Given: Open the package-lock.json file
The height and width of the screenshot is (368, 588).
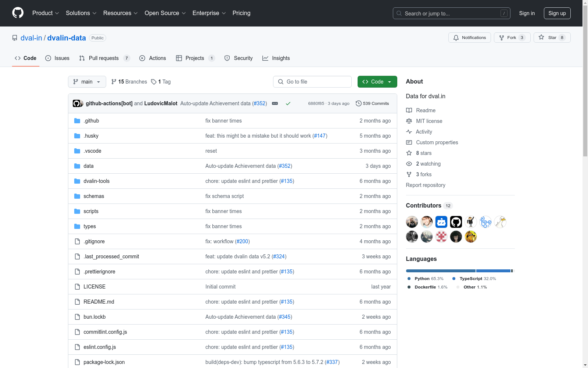Looking at the screenshot, I should (x=104, y=362).
